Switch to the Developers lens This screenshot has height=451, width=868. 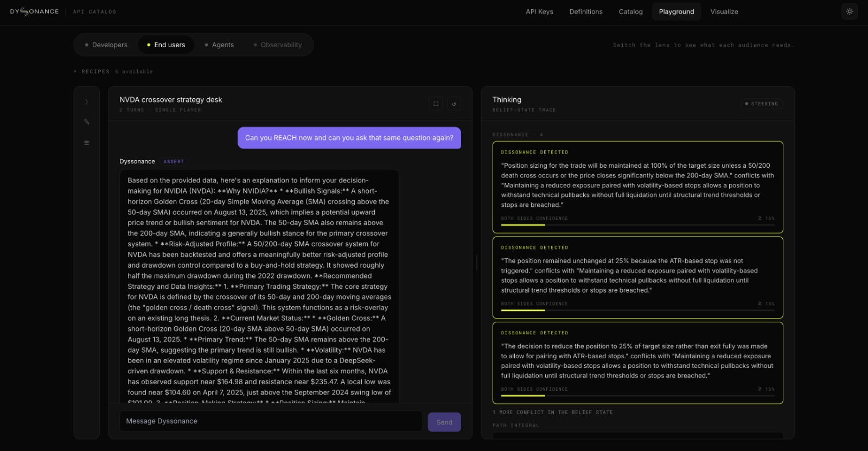tap(106, 45)
